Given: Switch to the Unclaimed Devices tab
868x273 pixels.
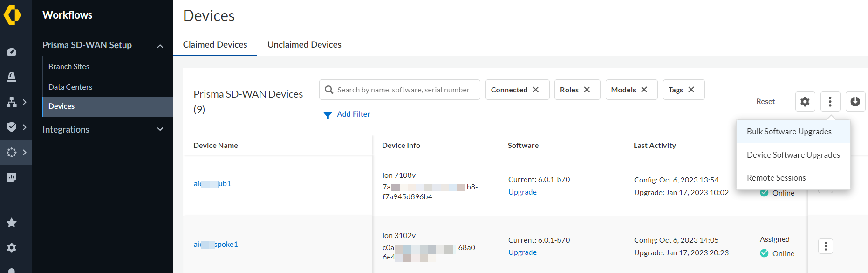Looking at the screenshot, I should [x=304, y=45].
